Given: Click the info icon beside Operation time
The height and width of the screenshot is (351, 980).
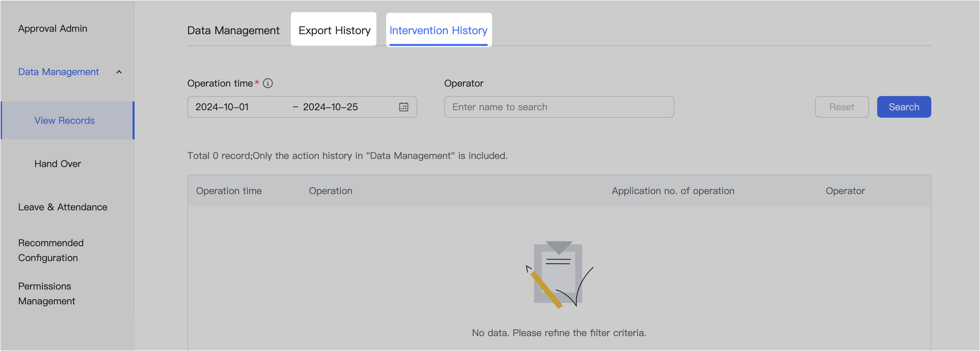Looking at the screenshot, I should pos(268,83).
